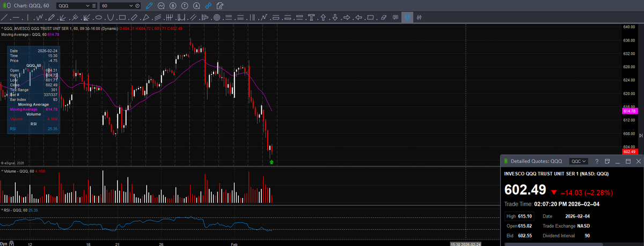Select the trend line drawing tool

[x=4, y=18]
